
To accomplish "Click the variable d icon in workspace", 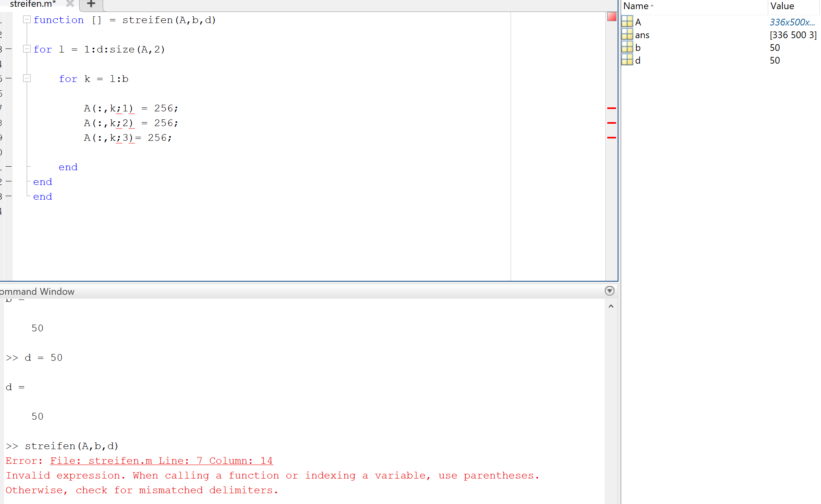I will 627,60.
